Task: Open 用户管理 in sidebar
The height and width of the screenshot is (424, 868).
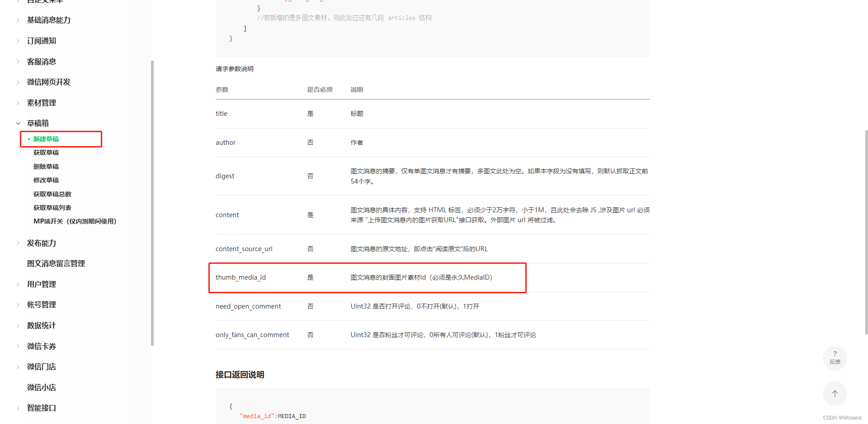Action: [x=42, y=284]
